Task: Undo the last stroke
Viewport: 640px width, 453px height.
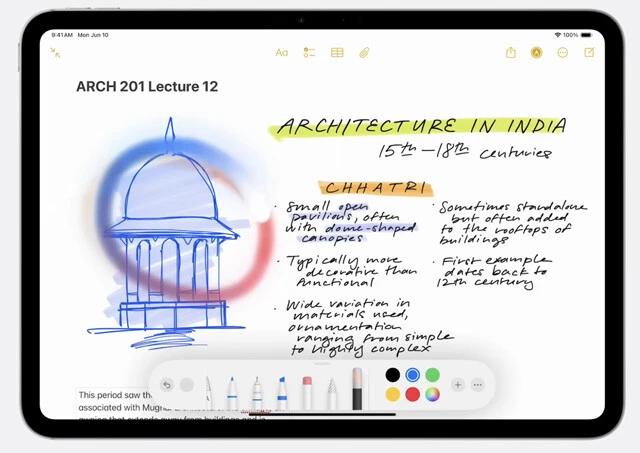Action: (167, 385)
